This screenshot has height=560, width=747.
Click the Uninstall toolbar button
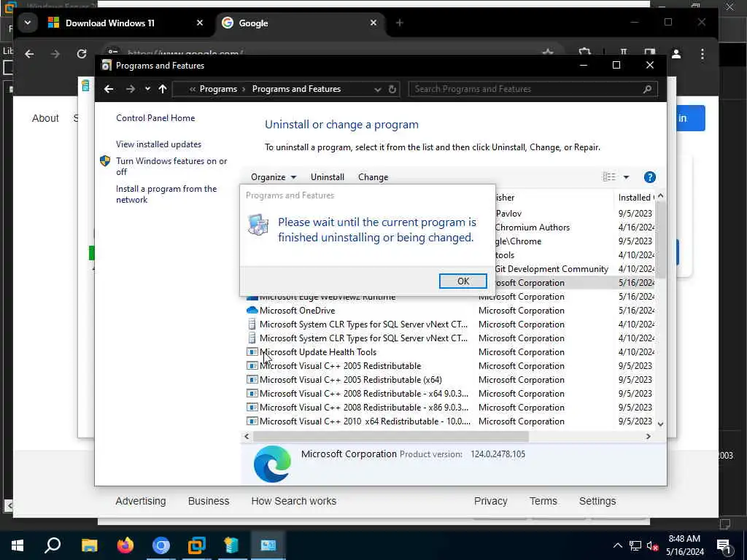point(328,177)
